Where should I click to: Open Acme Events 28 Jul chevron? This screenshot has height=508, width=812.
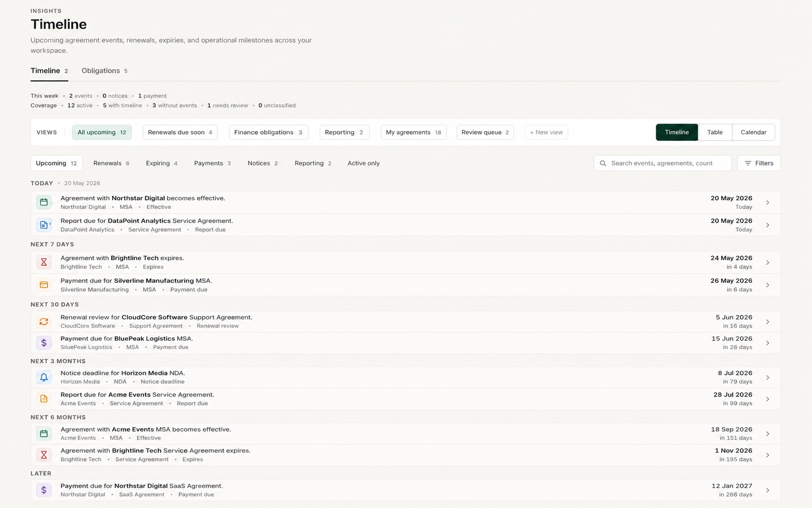pyautogui.click(x=767, y=399)
